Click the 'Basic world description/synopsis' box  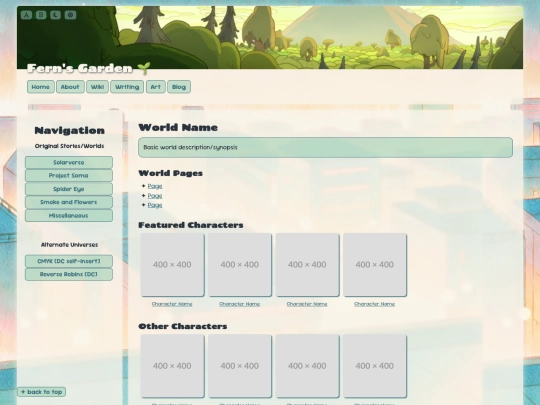click(325, 147)
